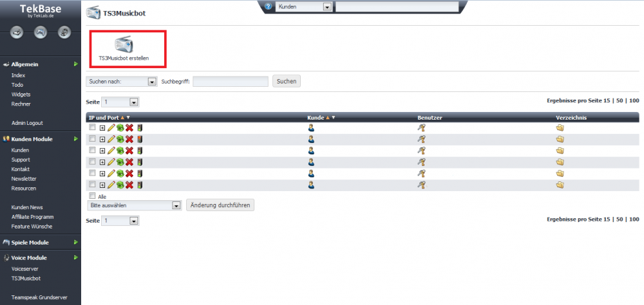
Task: Click the Änderung durchführen button
Action: [x=220, y=205]
